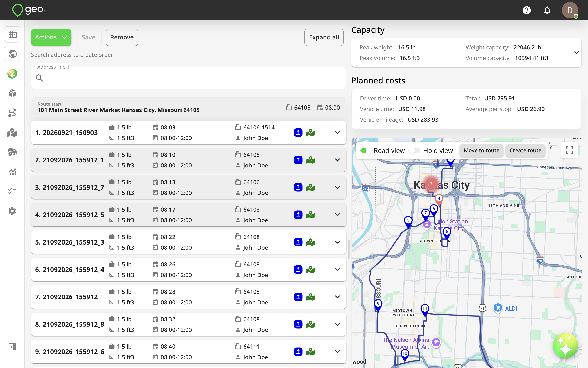Click blue upload icon for order 21092026_155912_4
The image size is (588, 368).
point(298,270)
